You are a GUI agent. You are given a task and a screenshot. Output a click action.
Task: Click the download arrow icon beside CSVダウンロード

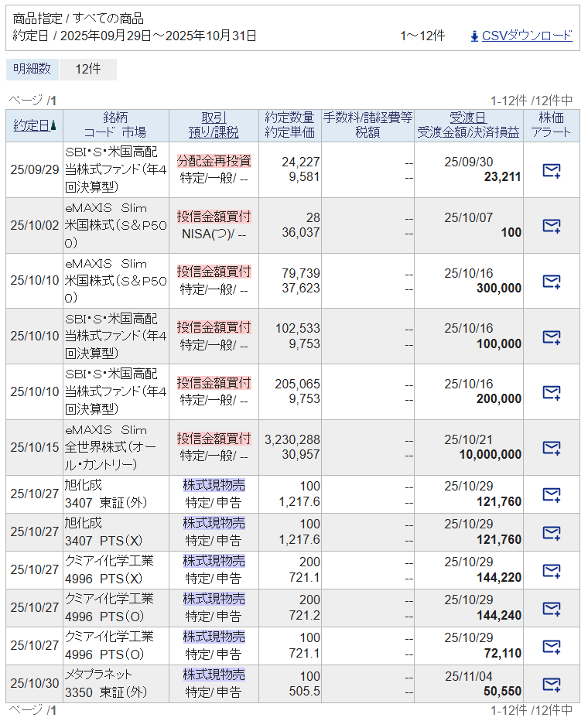[x=474, y=36]
